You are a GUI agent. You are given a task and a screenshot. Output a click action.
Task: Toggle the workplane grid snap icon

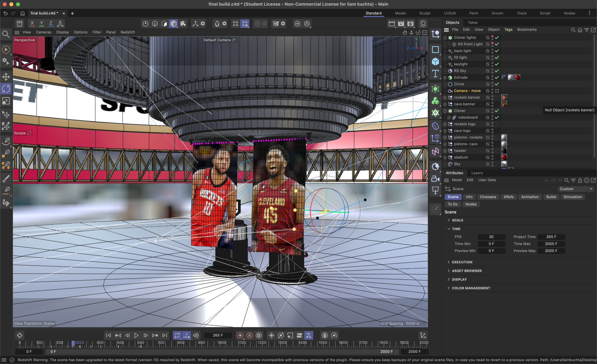click(x=245, y=23)
